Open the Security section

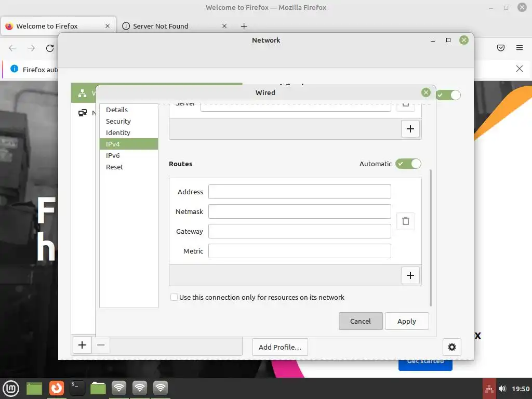pyautogui.click(x=129, y=122)
